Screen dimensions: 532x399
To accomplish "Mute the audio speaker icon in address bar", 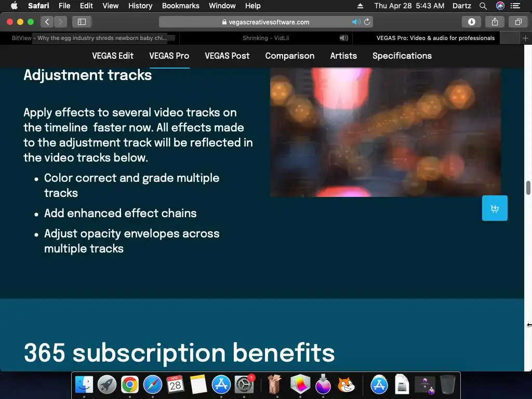I will click(355, 22).
